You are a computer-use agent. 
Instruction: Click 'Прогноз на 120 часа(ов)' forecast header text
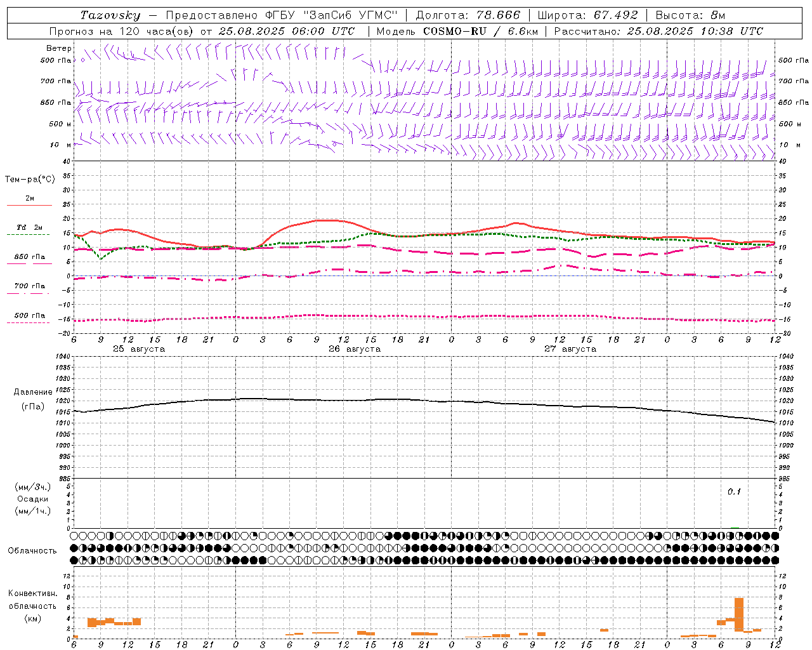click(x=122, y=31)
